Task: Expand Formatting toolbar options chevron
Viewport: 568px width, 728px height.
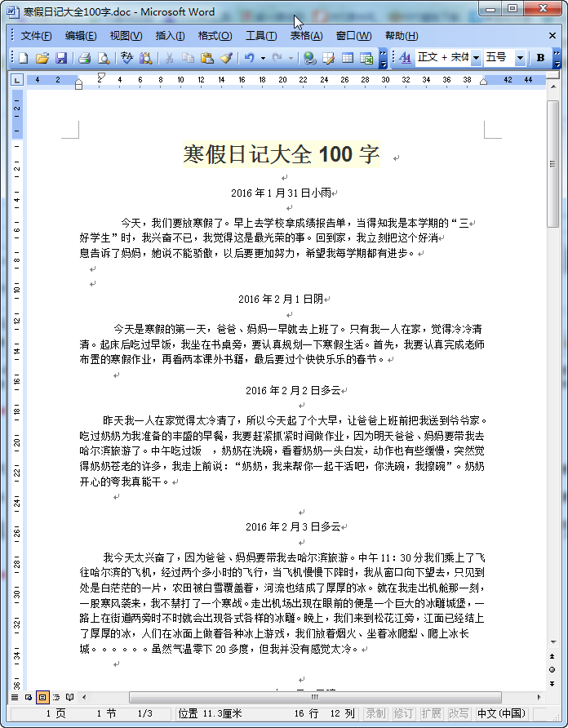Action: [x=557, y=58]
